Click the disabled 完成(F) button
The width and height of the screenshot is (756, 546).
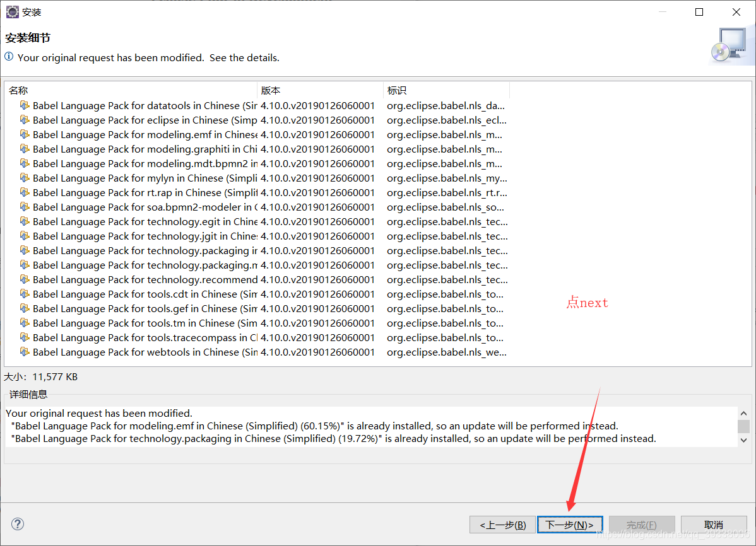[x=642, y=525]
